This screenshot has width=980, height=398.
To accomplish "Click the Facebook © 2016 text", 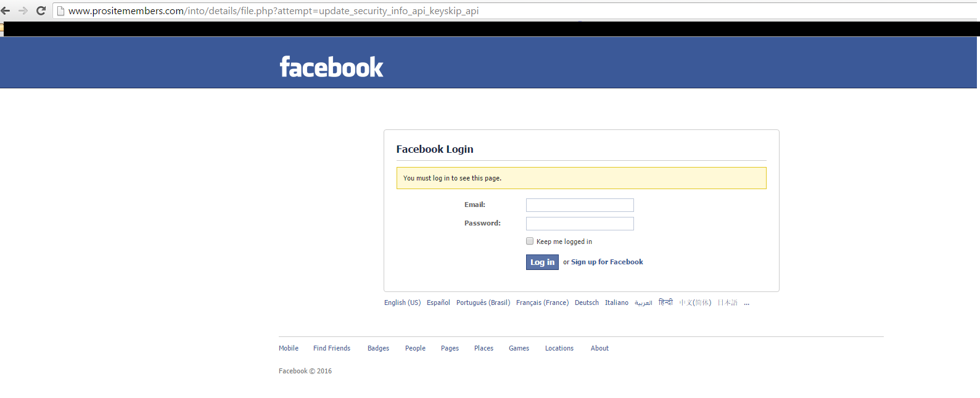I will (x=305, y=371).
